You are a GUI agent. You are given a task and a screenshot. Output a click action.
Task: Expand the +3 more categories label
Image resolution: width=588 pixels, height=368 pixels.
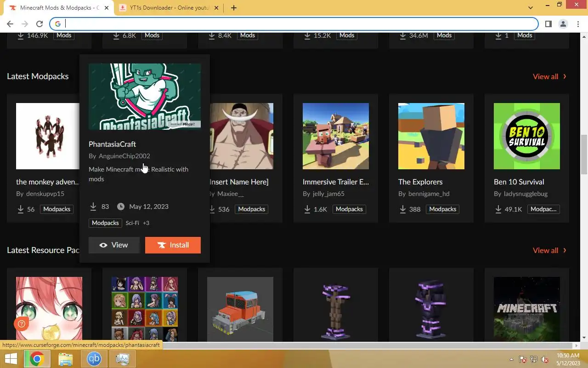146,223
